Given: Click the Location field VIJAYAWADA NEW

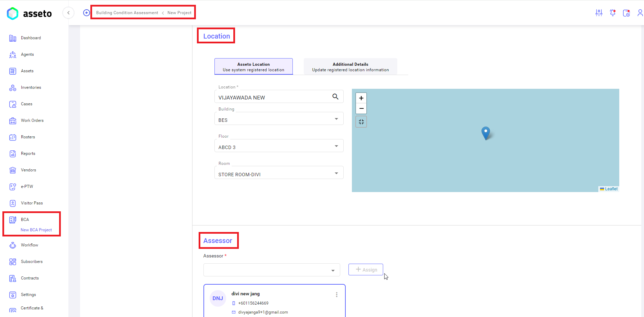Looking at the screenshot, I should point(279,97).
